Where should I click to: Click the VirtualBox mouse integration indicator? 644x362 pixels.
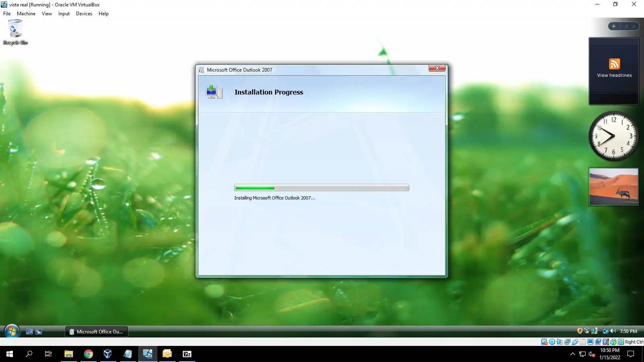(613, 342)
